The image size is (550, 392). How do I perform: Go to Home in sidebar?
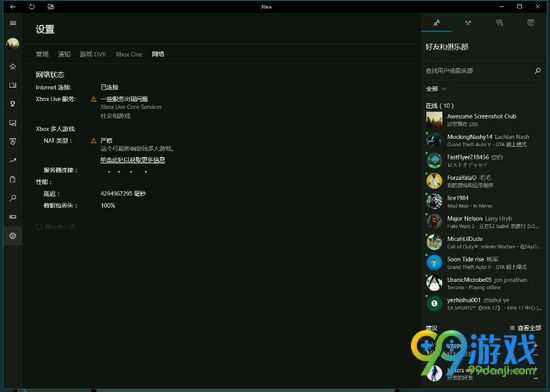click(x=13, y=66)
